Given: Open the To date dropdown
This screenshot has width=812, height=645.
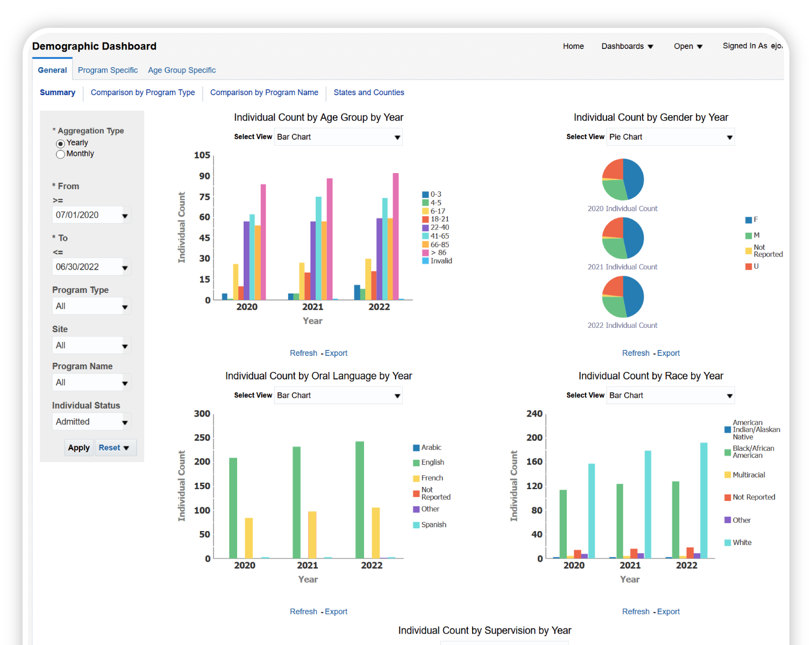Looking at the screenshot, I should tap(125, 268).
